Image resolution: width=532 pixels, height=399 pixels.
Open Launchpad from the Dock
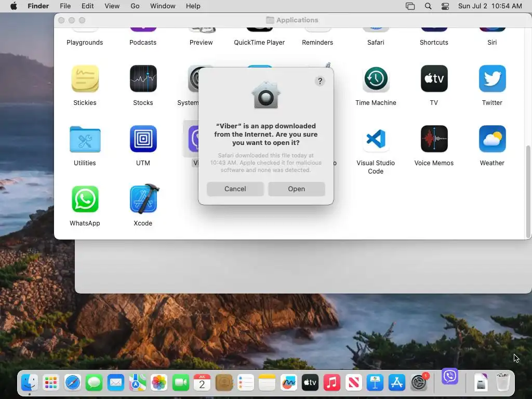tap(51, 383)
